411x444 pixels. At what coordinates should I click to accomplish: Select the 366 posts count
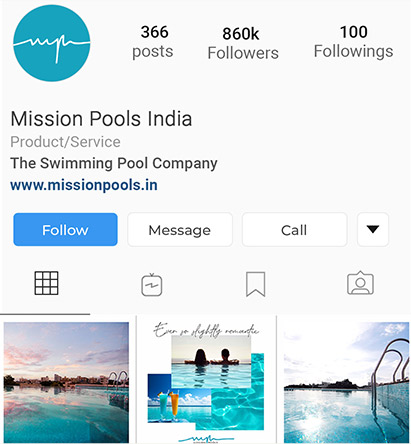[153, 42]
